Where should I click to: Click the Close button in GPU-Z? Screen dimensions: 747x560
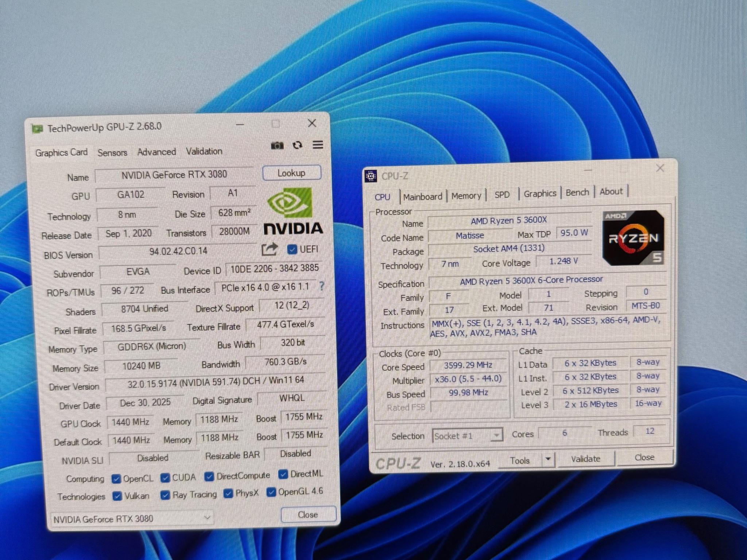pyautogui.click(x=308, y=514)
